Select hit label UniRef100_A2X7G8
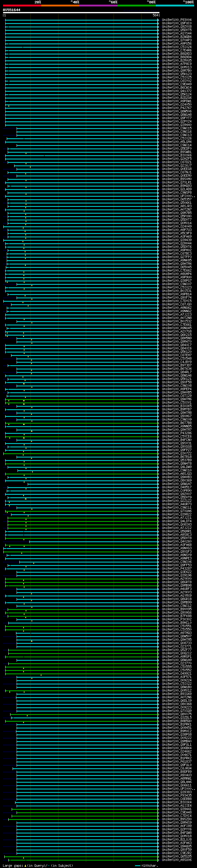 (177, 331)
